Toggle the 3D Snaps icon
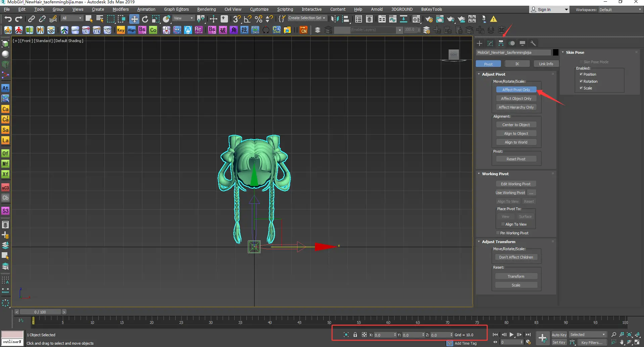Screen dimensions: 644x347 tap(237, 19)
